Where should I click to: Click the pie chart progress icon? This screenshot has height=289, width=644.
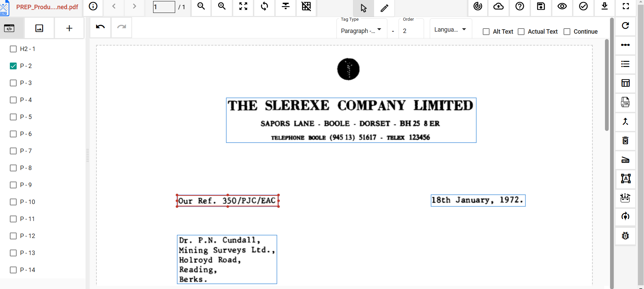pos(478,6)
